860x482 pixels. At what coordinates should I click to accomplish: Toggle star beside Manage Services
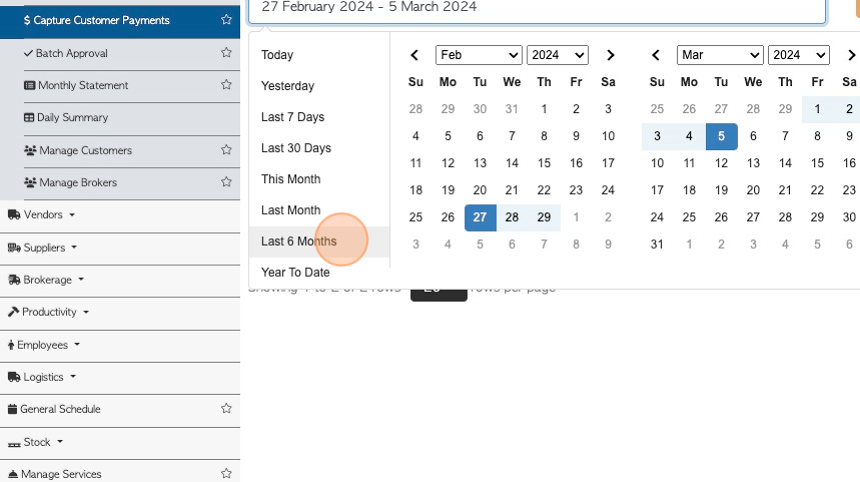[226, 473]
